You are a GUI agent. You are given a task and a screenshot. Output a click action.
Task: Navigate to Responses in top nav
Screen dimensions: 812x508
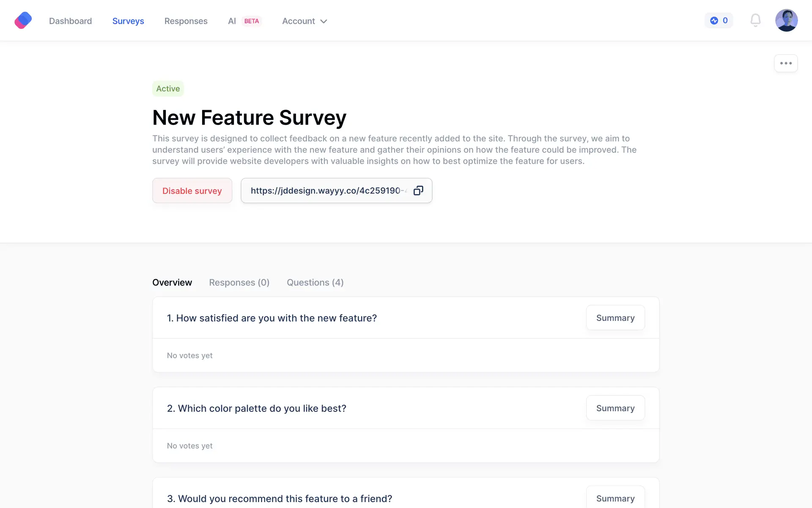(x=186, y=21)
